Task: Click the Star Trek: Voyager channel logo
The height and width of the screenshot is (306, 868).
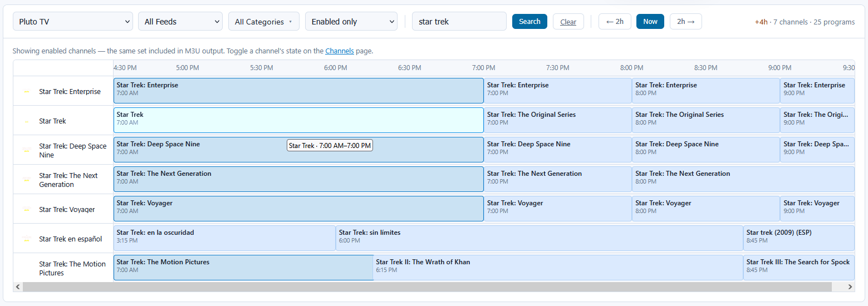Action: coord(26,210)
